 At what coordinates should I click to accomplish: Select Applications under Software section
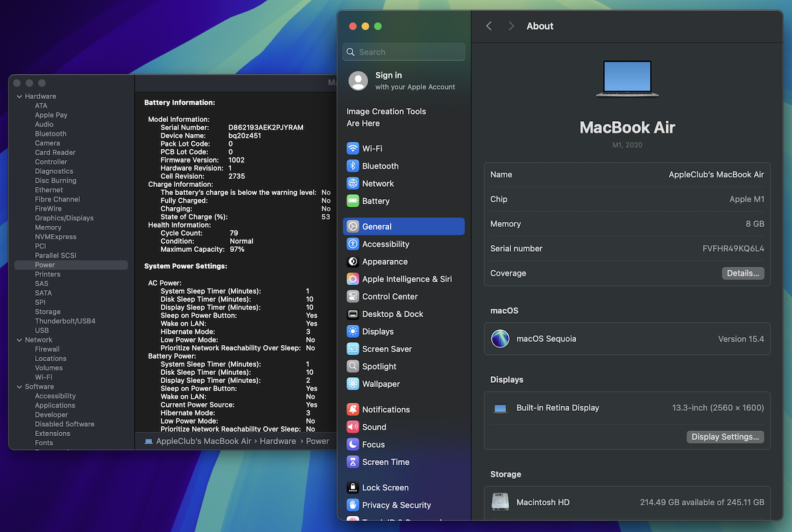[55, 406]
